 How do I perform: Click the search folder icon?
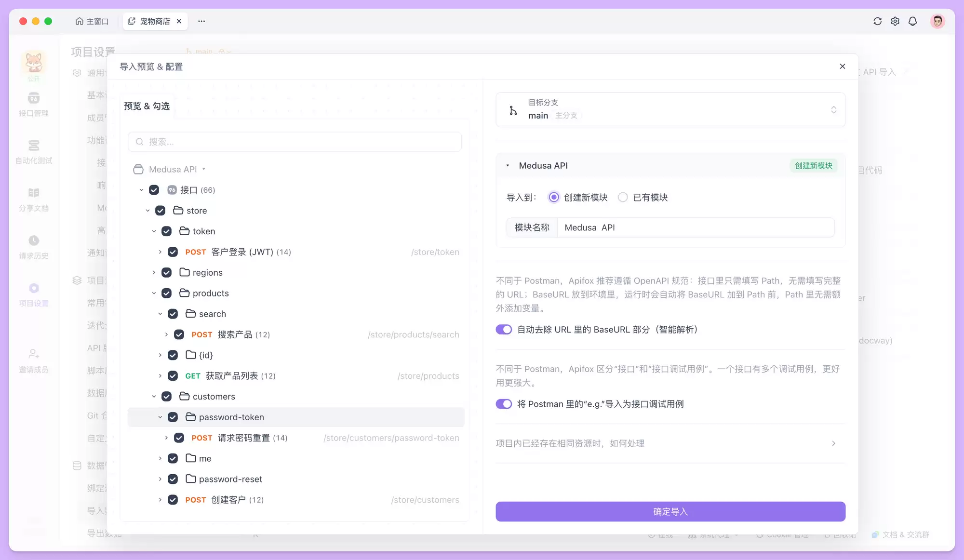click(190, 314)
